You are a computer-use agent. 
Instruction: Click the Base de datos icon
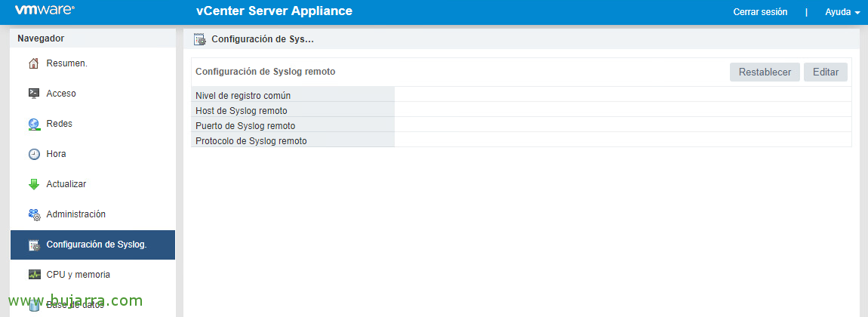point(34,305)
